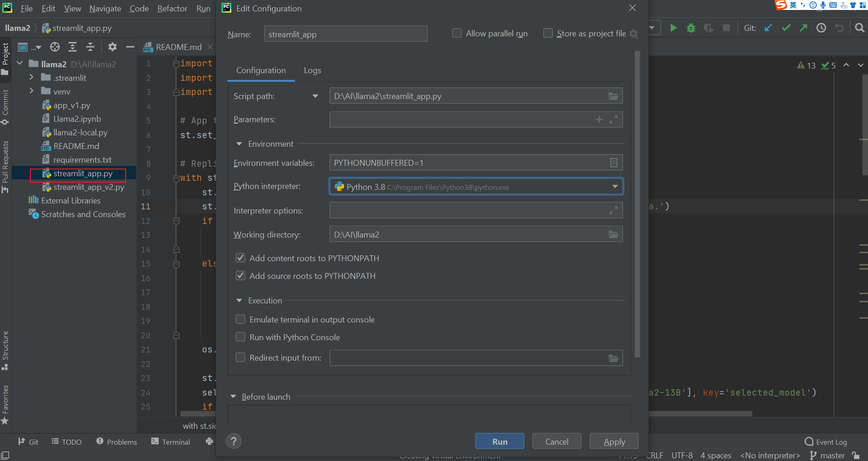Check Redirect input from option
868x461 pixels.
(240, 357)
